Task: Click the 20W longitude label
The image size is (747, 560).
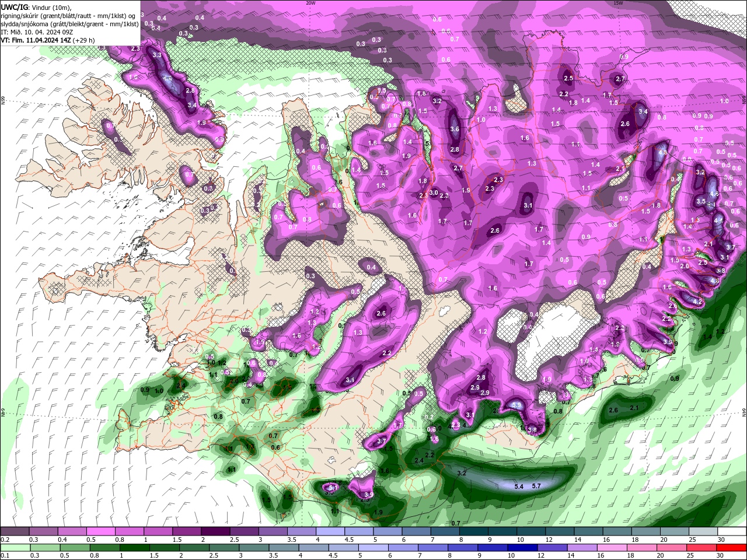Action: [310, 3]
